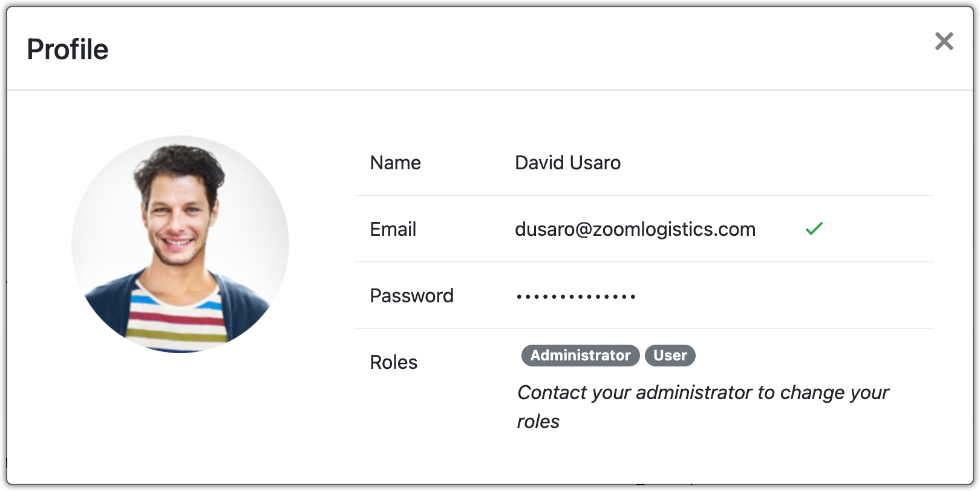Click the Name field label
Screen dimensions: 980x491
click(395, 163)
